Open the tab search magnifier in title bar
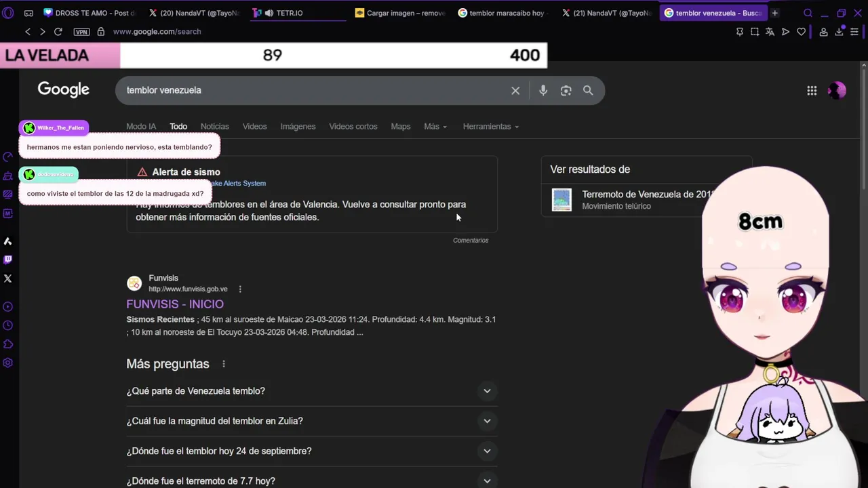868x488 pixels. [808, 13]
